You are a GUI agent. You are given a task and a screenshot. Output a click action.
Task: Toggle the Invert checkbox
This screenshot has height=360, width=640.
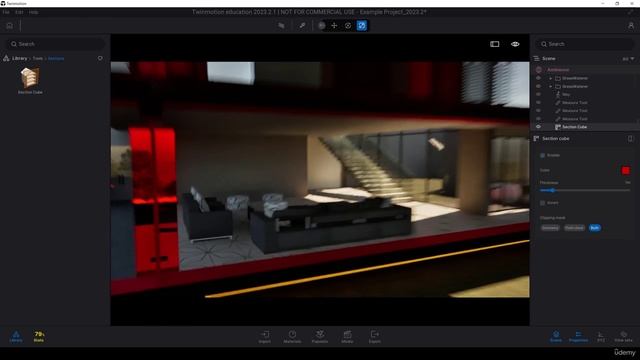(x=542, y=202)
